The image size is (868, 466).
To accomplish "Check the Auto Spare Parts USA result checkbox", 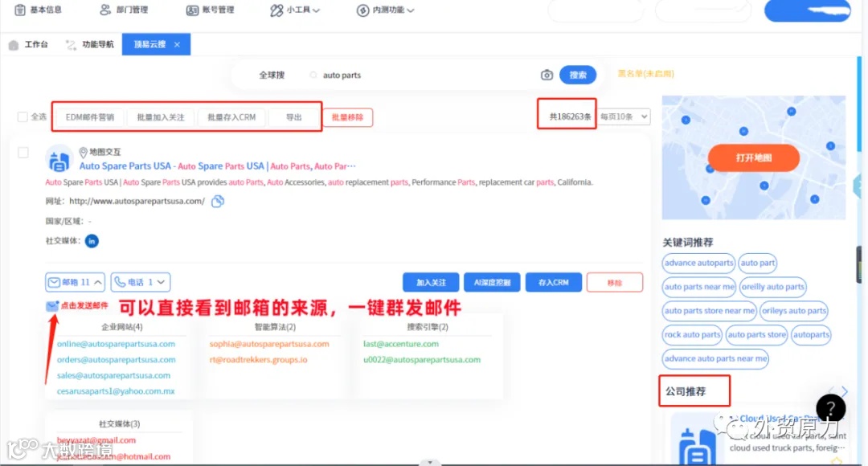I will (x=23, y=152).
